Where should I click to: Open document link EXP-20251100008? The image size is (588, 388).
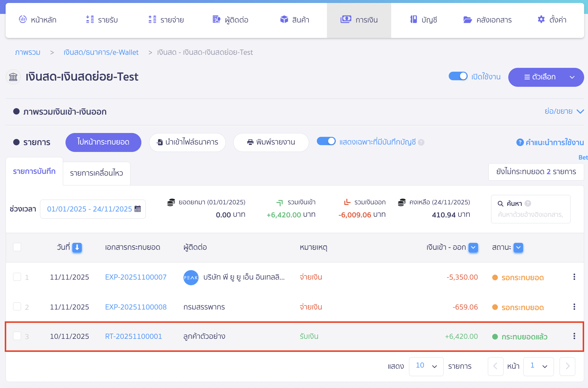point(136,307)
